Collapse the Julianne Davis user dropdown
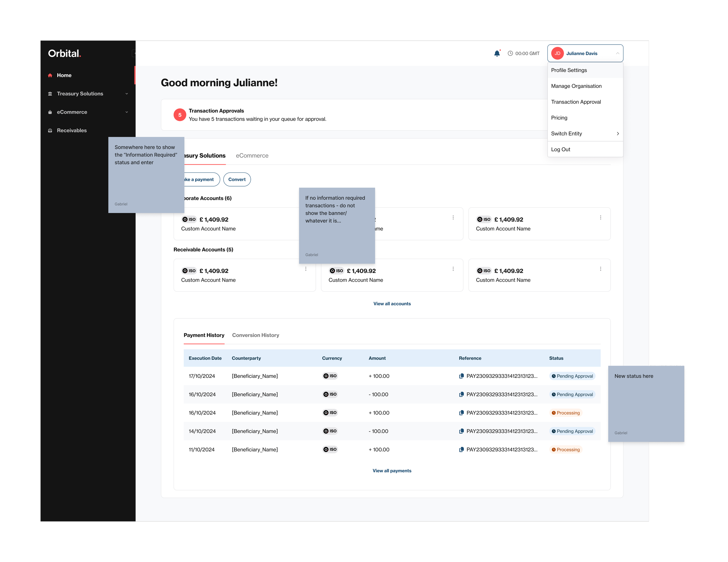 point(617,53)
